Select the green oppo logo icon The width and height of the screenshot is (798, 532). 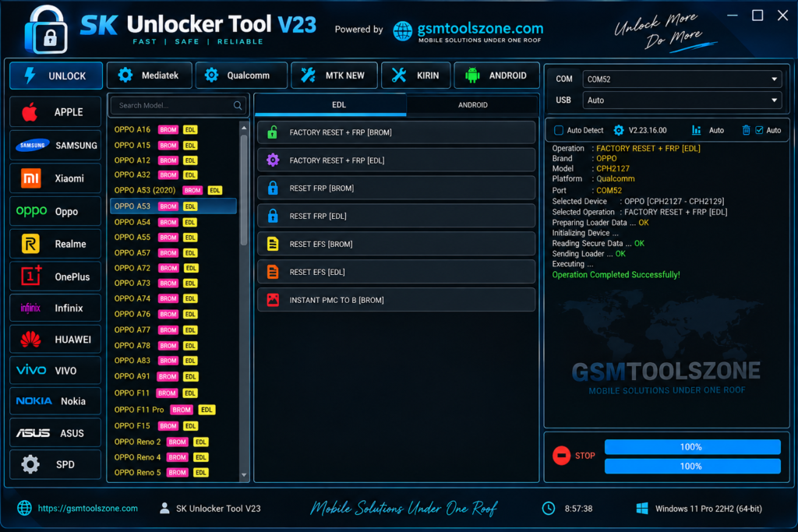coord(31,211)
